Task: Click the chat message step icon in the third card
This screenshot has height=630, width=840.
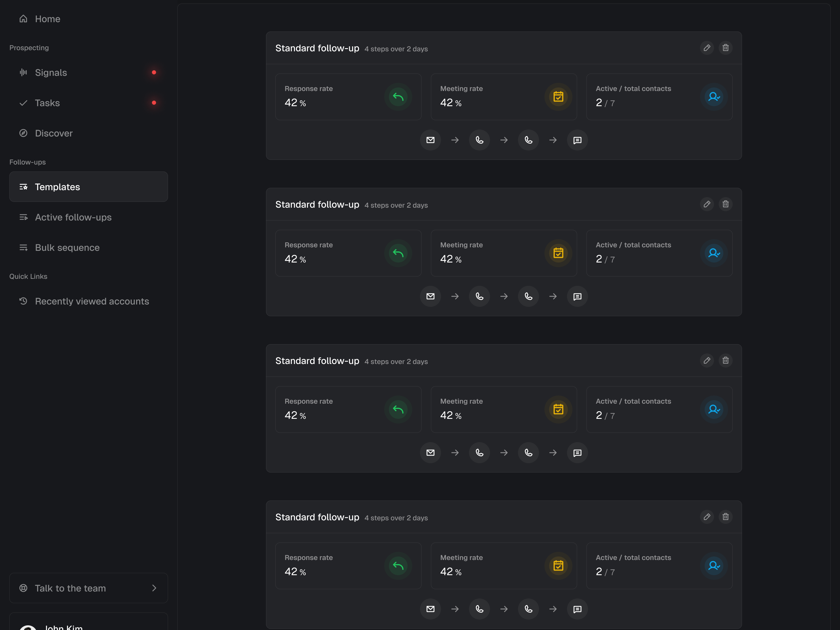Action: tap(577, 453)
